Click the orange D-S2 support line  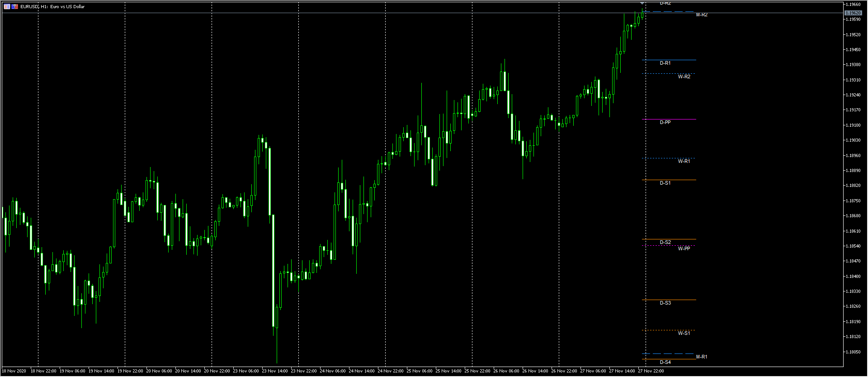coord(669,239)
